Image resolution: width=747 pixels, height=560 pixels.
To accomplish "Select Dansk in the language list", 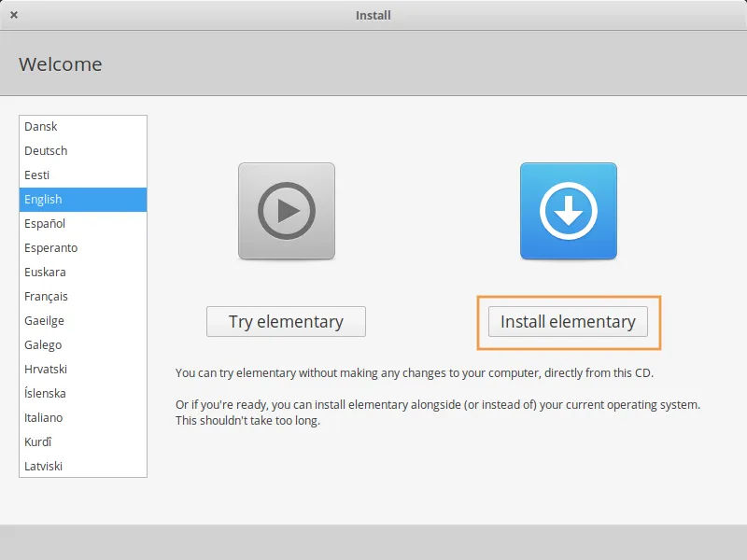I will point(83,127).
